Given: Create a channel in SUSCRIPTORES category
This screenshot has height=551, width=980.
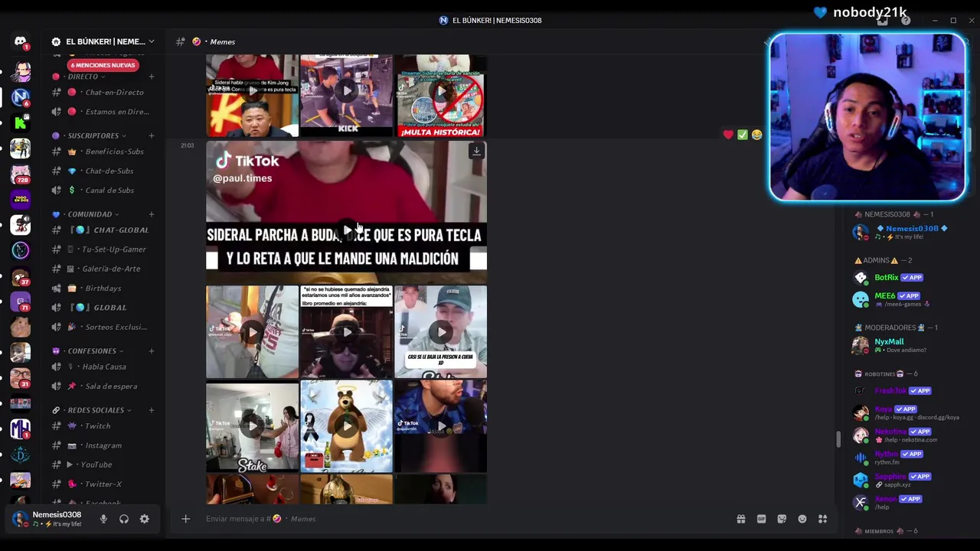Looking at the screenshot, I should pyautogui.click(x=152, y=135).
